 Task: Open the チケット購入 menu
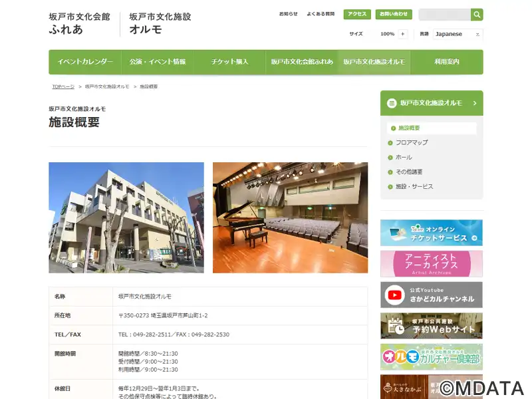tap(229, 62)
